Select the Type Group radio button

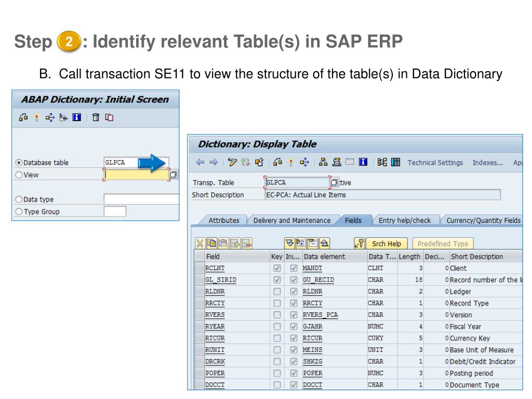pyautogui.click(x=19, y=212)
